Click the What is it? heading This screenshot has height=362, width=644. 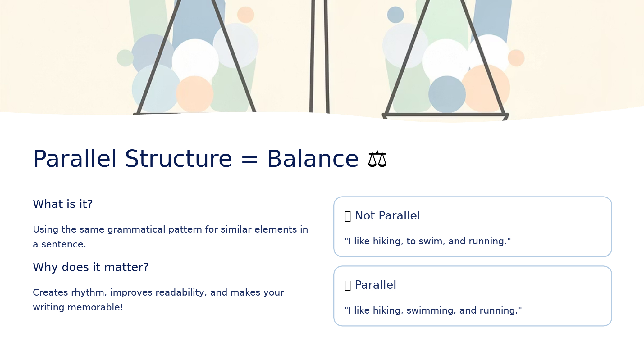pyautogui.click(x=63, y=204)
